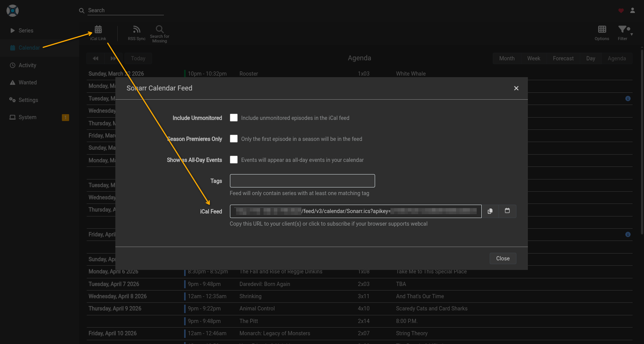Expand the Filter dropdown menu
This screenshot has width=644, height=344.
coord(623,33)
